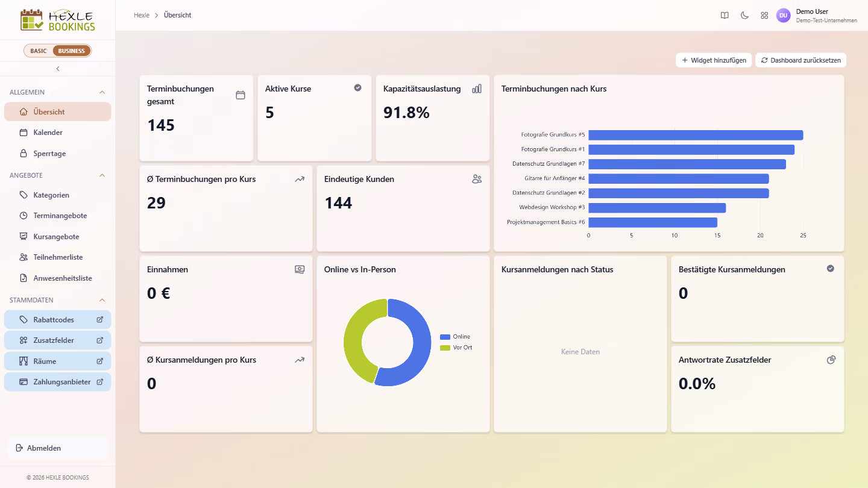This screenshot has width=868, height=488.
Task: Open the apps grid icon in header
Action: (764, 15)
